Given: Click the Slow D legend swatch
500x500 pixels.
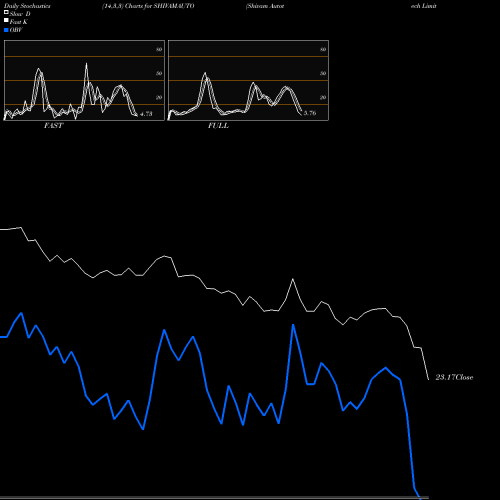Looking at the screenshot, I should pos(6,12).
